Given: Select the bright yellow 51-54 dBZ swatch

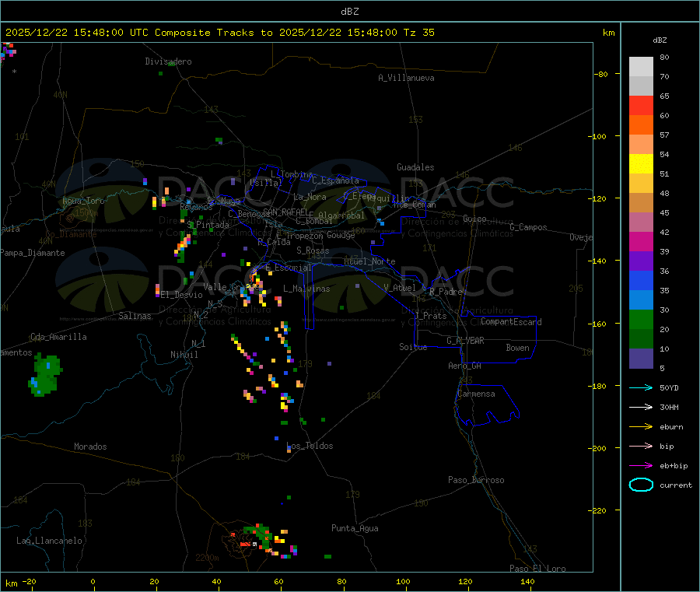Looking at the screenshot, I should coord(641,164).
